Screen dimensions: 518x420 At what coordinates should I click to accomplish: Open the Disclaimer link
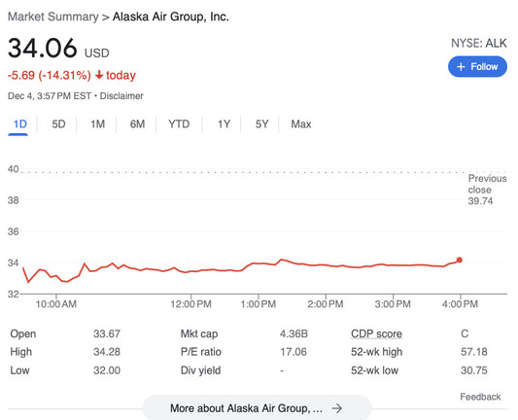(x=121, y=96)
